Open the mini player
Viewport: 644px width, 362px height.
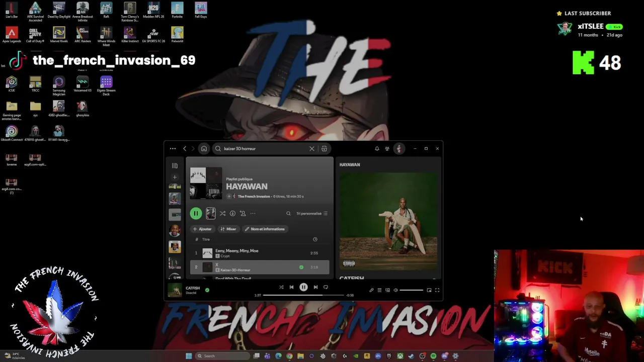pyautogui.click(x=429, y=290)
